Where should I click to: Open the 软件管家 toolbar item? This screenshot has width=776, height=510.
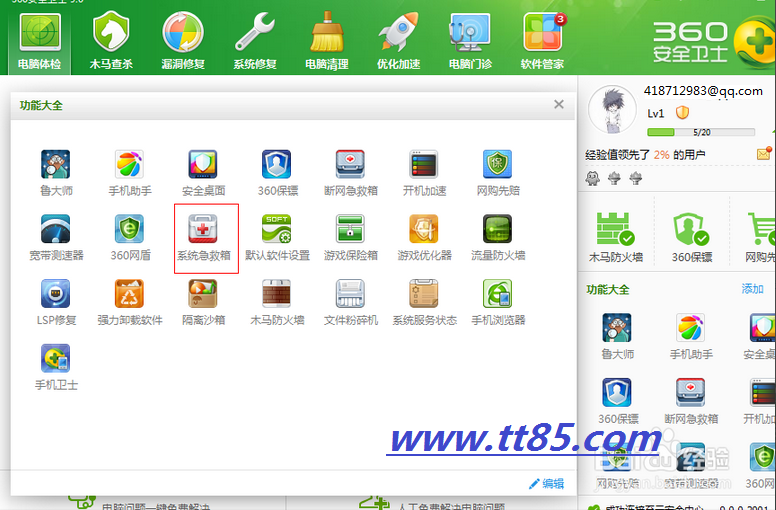click(542, 41)
